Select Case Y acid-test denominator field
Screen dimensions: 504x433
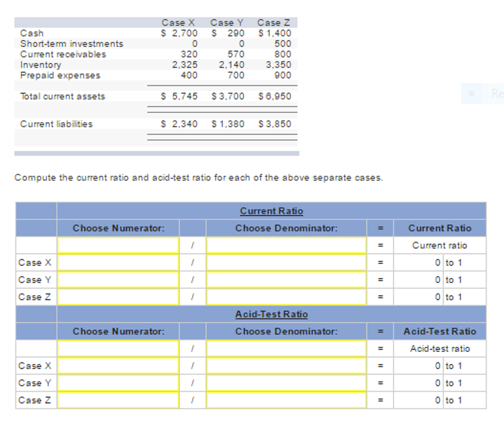[286, 383]
